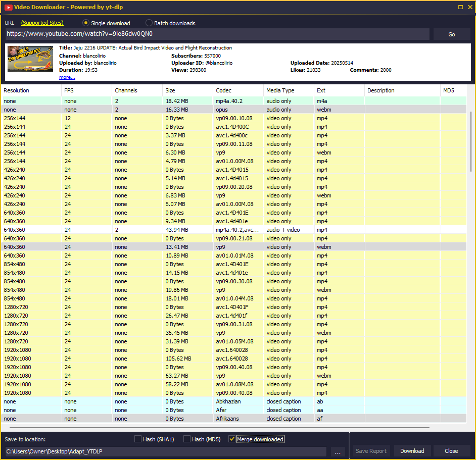Select the 19.86 MB vp9 480p row
The image size is (476, 460).
click(234, 290)
